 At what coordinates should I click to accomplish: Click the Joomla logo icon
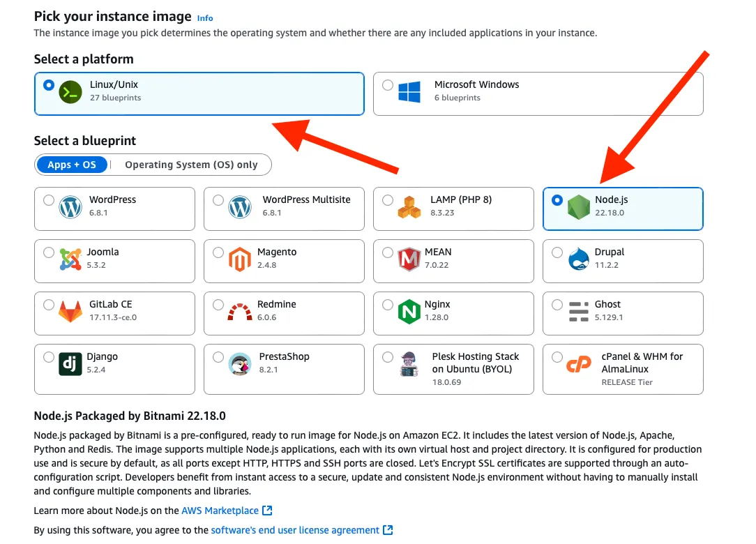tap(70, 259)
